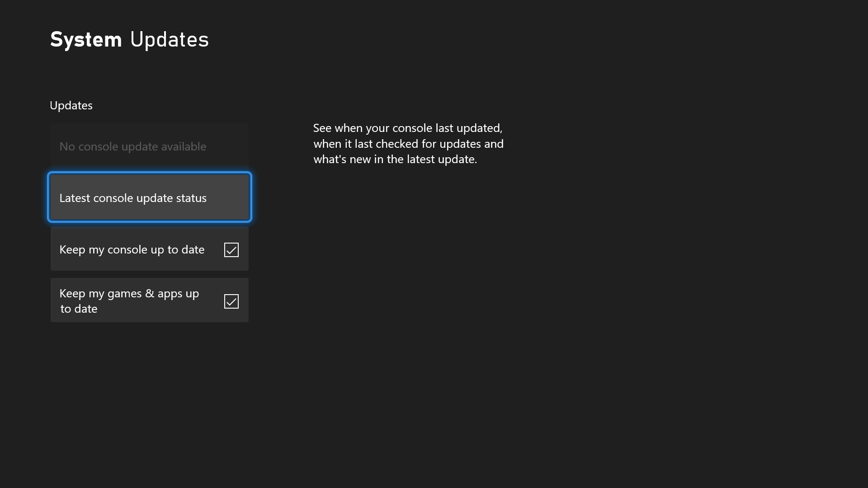Uncheck the Keep my console up to date checkbox
The image size is (868, 488).
pyautogui.click(x=231, y=250)
